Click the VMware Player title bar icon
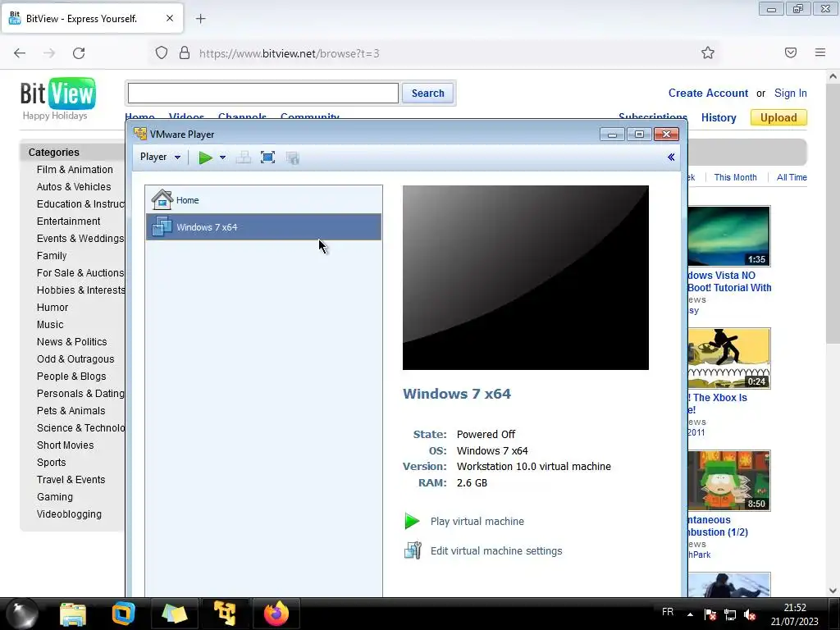 (140, 134)
